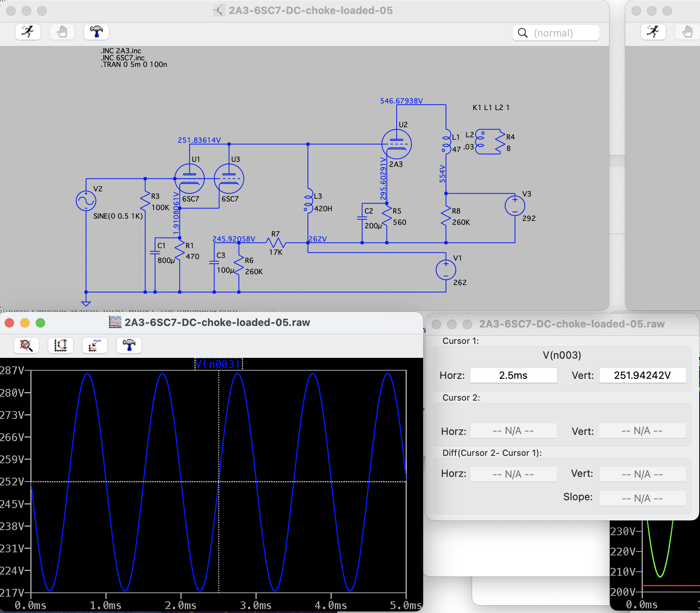
Task: Click the Cursor 2 Vert N/A field
Action: click(x=642, y=431)
